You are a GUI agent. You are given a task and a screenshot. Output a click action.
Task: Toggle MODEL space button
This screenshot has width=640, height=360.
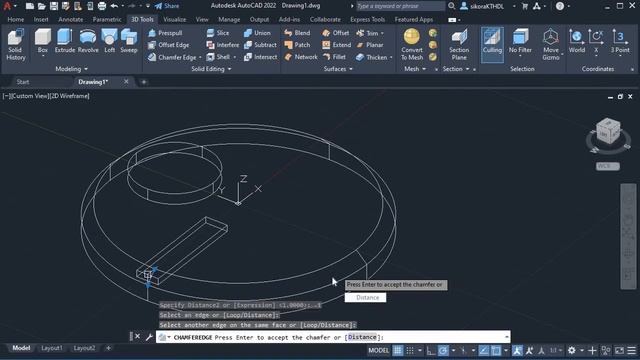(x=378, y=350)
